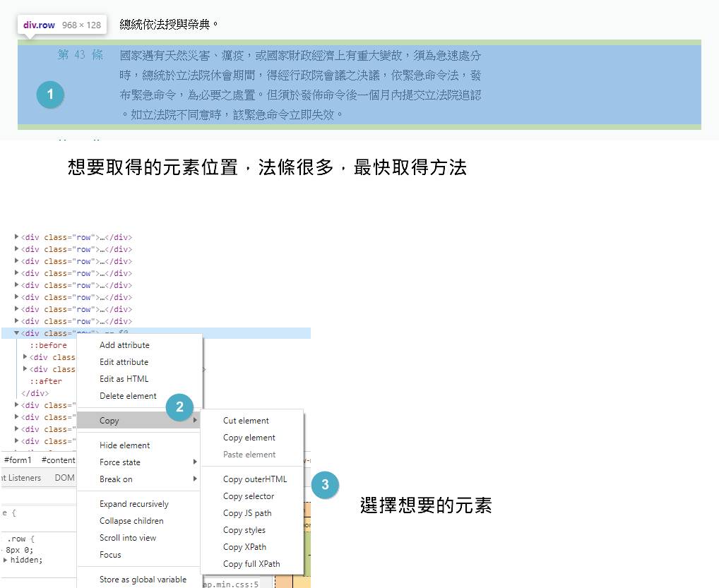Collapse the selected div.row node arrow

coord(16,333)
